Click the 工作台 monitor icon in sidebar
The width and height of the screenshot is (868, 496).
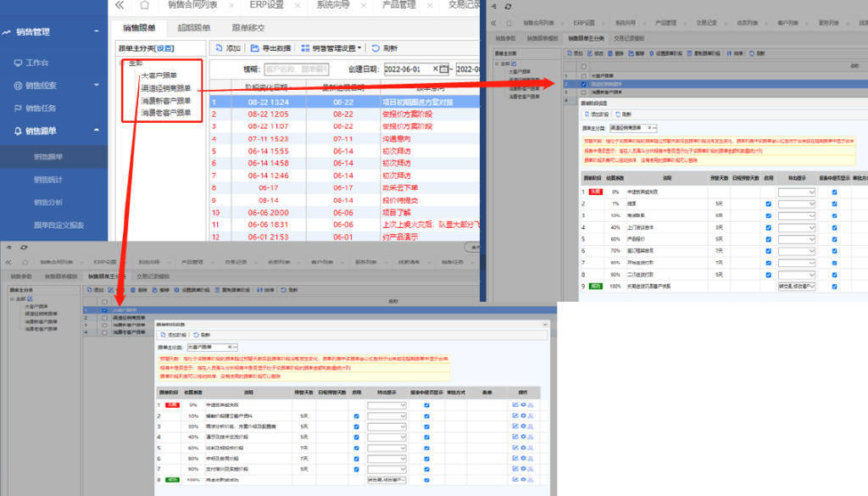18,63
